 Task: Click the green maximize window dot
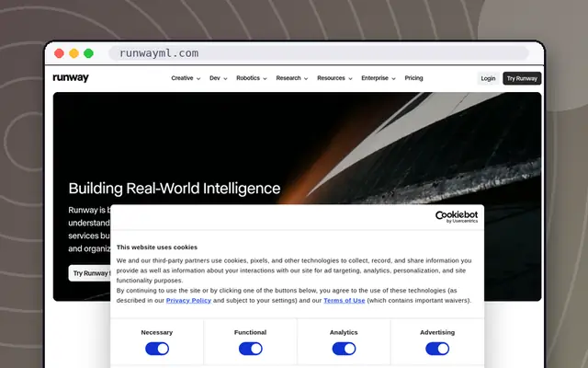pos(88,53)
